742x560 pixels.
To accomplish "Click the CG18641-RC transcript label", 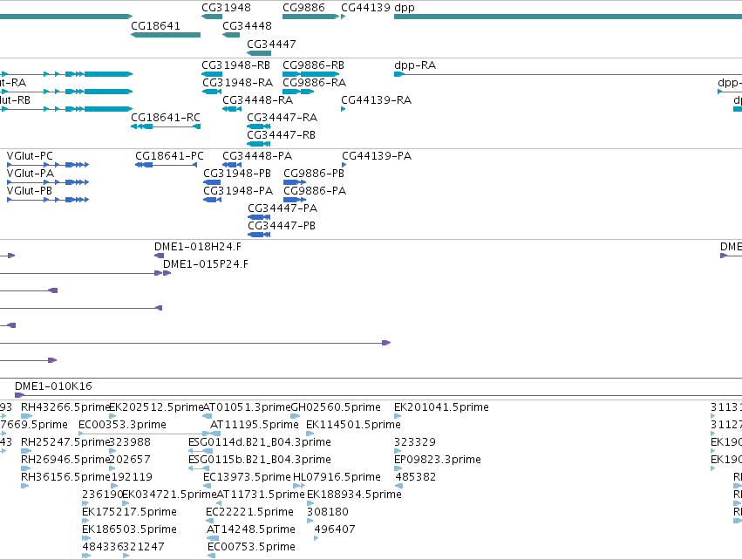I will click(166, 118).
